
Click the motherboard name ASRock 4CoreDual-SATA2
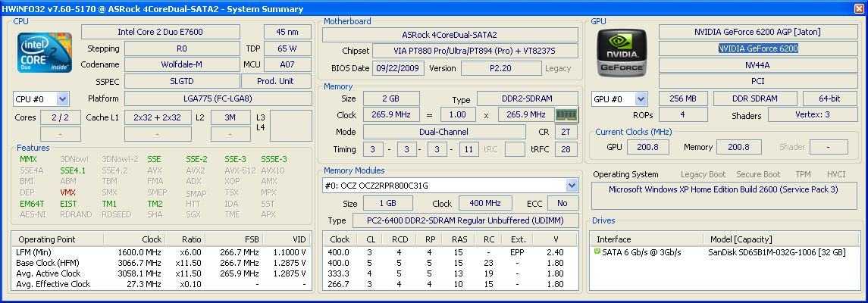click(450, 35)
